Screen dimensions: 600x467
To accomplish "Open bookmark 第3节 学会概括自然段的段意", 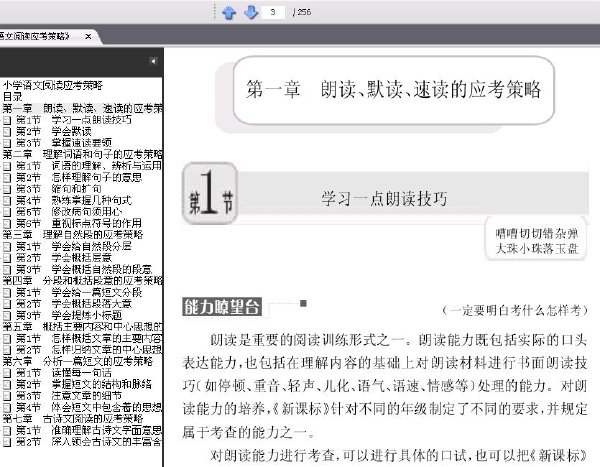I will click(84, 269).
